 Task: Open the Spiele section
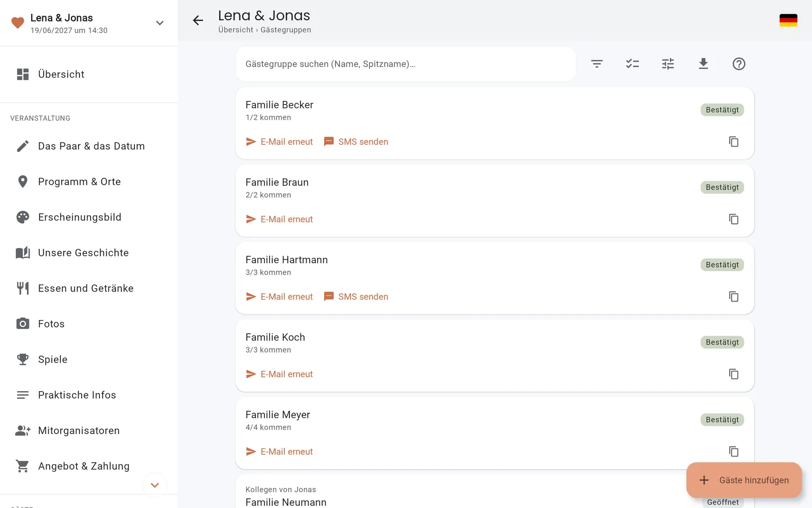coord(89,360)
